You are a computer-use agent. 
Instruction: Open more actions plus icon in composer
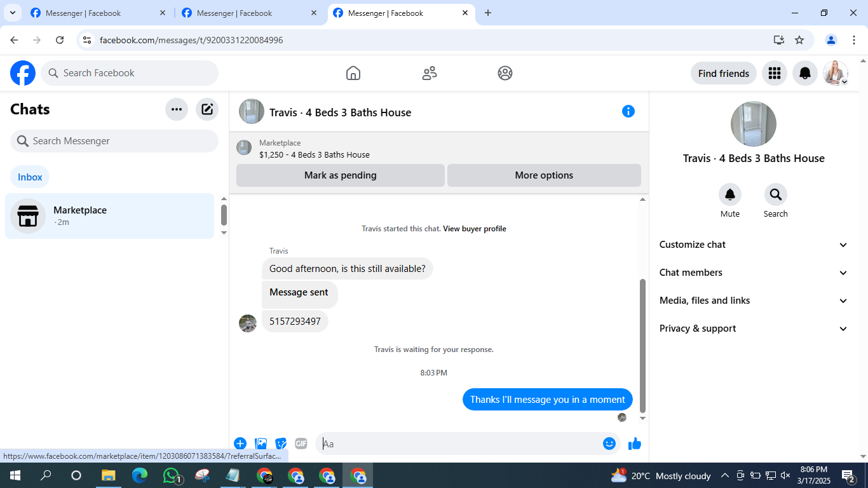(x=240, y=444)
